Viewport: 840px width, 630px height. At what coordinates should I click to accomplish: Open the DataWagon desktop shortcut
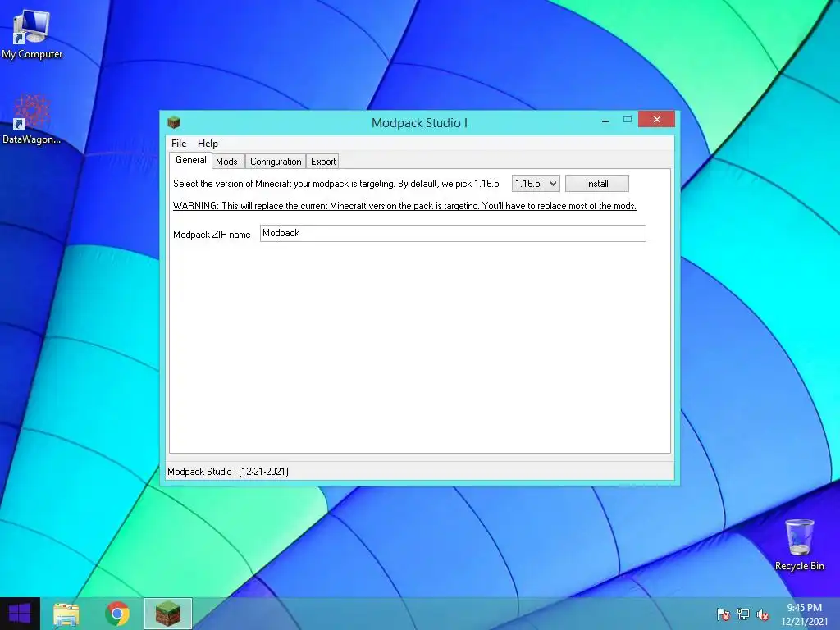[x=32, y=119]
